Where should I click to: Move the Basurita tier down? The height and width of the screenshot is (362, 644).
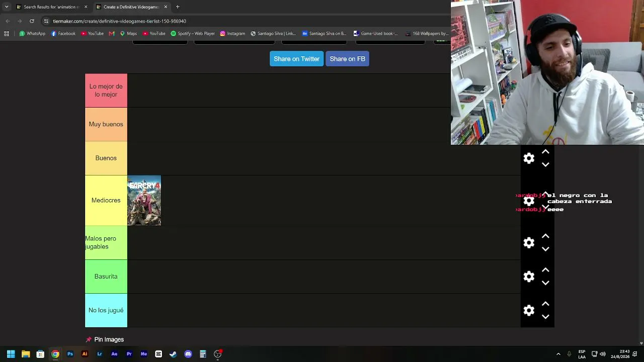(545, 283)
